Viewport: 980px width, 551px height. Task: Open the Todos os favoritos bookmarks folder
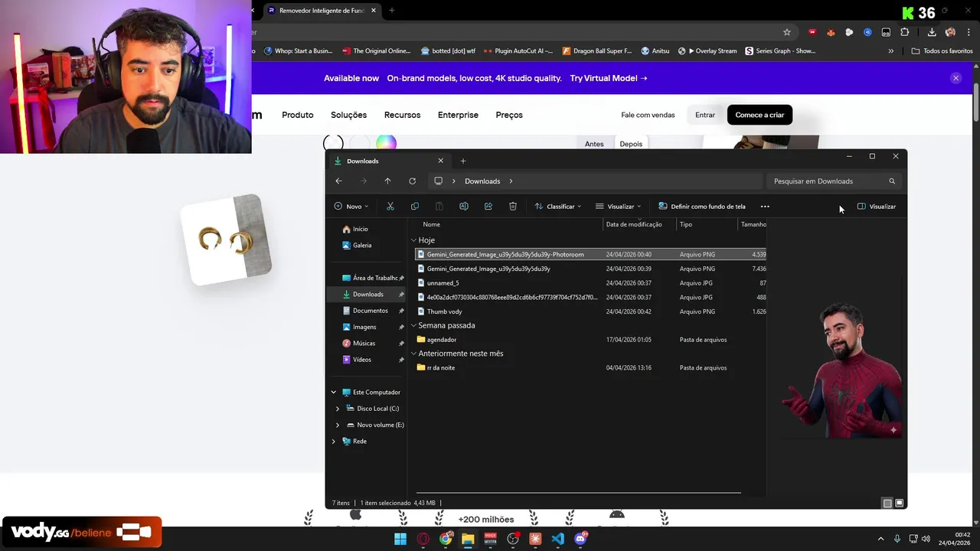942,51
